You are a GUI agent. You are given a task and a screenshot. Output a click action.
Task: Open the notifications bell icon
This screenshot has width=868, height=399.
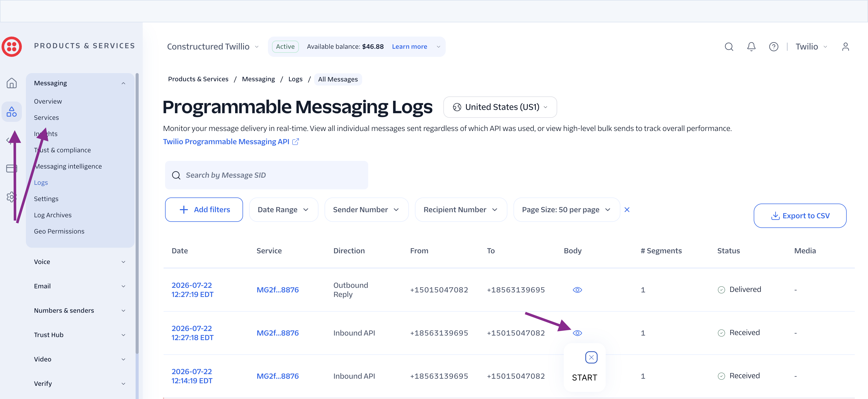[x=751, y=46]
